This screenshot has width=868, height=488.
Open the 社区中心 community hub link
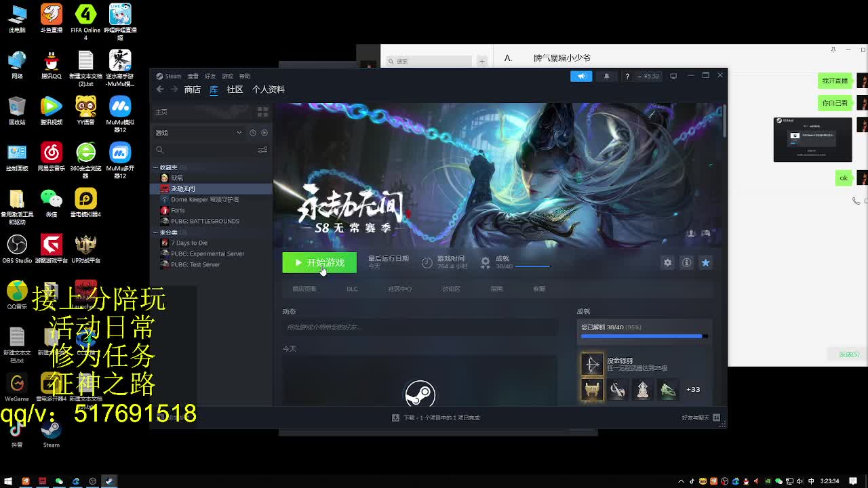pyautogui.click(x=399, y=289)
